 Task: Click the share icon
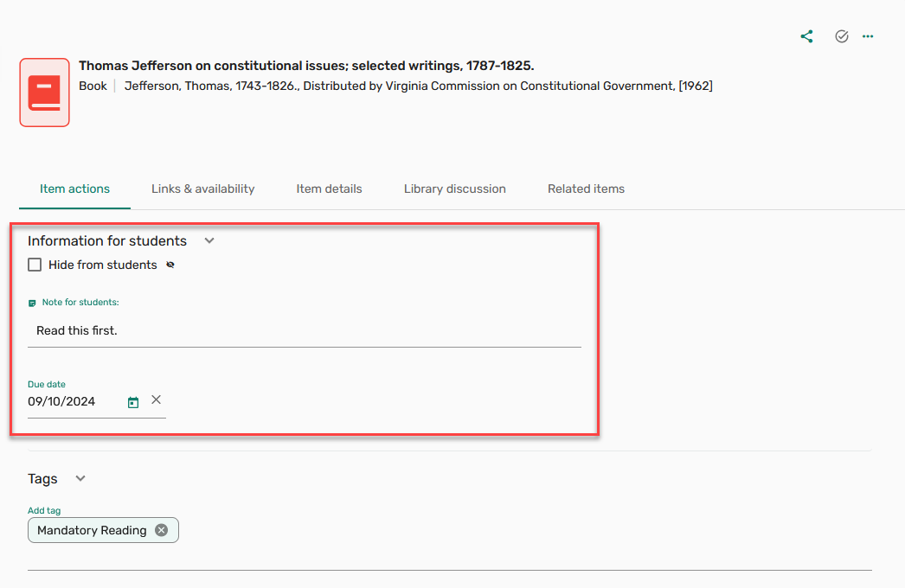point(806,36)
